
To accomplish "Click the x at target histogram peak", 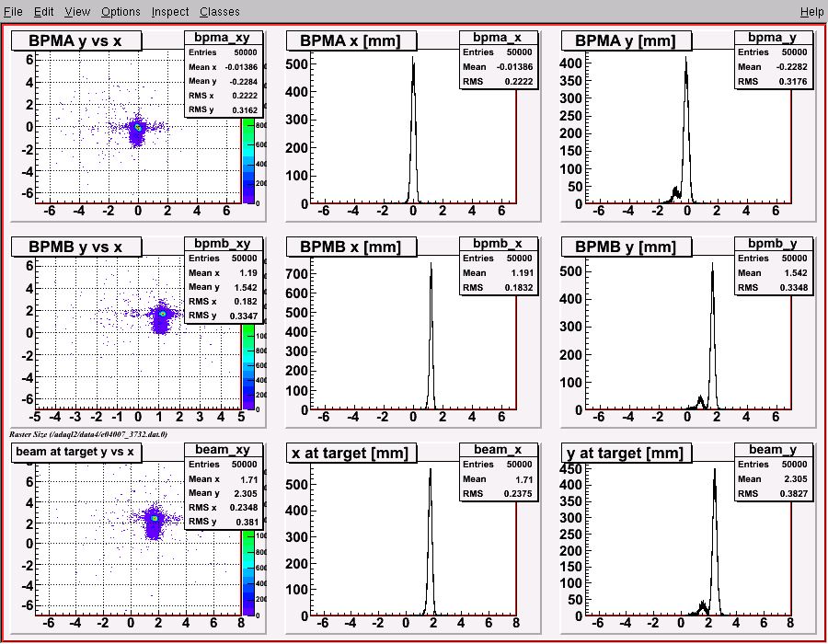I will tap(431, 471).
